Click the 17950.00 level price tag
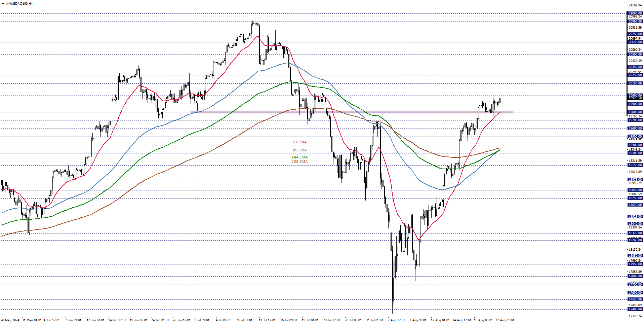The width and height of the screenshot is (644, 324). click(x=635, y=264)
